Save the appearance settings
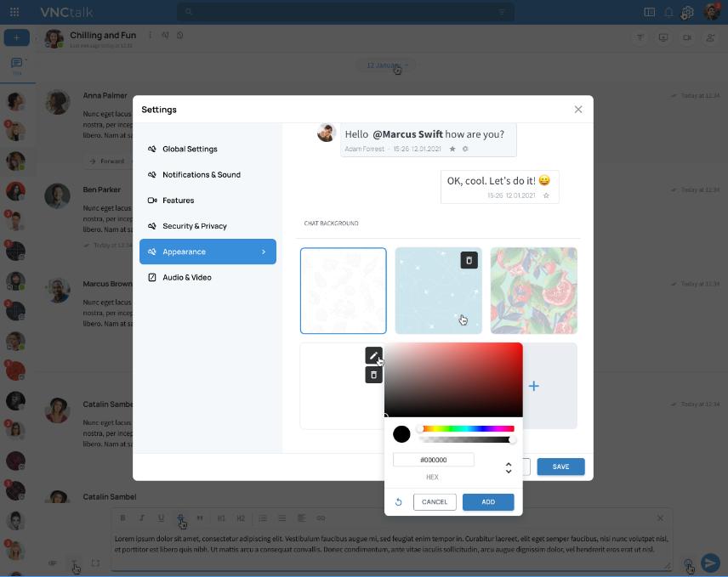 click(x=560, y=467)
